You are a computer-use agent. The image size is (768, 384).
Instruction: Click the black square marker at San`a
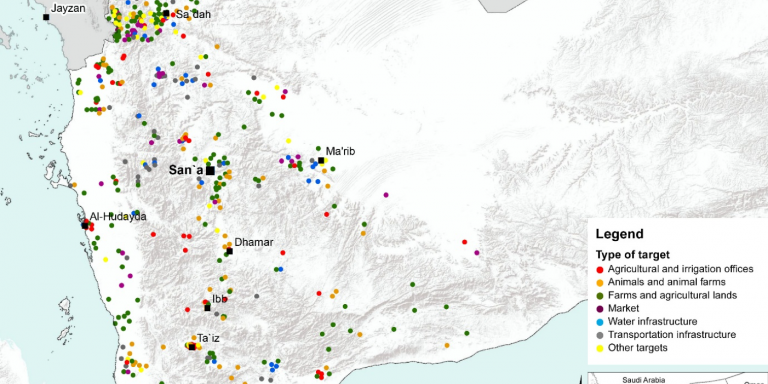pos(210,170)
